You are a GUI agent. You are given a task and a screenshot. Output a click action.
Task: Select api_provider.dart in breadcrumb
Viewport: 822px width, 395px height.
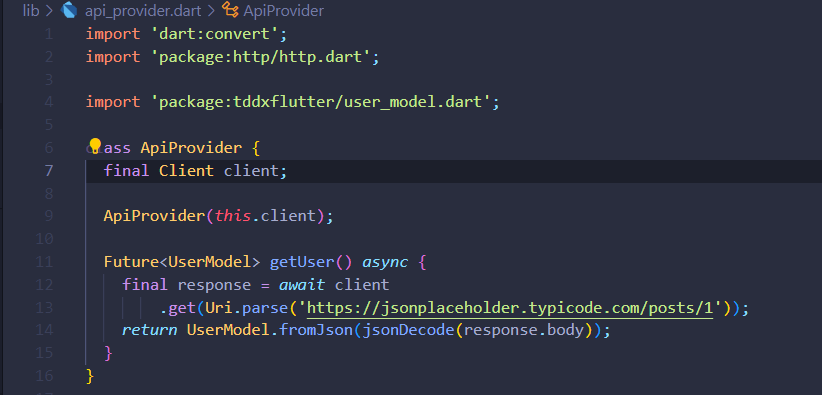point(143,10)
